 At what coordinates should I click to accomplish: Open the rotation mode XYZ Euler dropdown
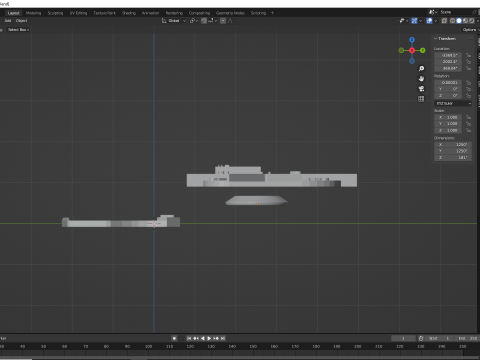coord(453,103)
